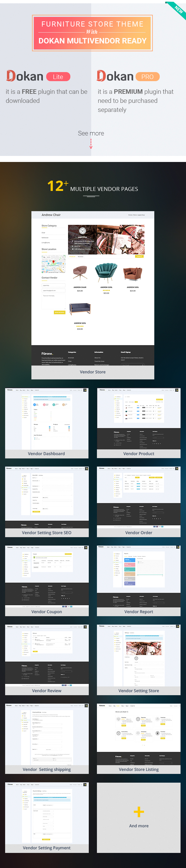Click the Vendor Store caption
Viewport: 186px width, 868px height.
(x=92, y=372)
